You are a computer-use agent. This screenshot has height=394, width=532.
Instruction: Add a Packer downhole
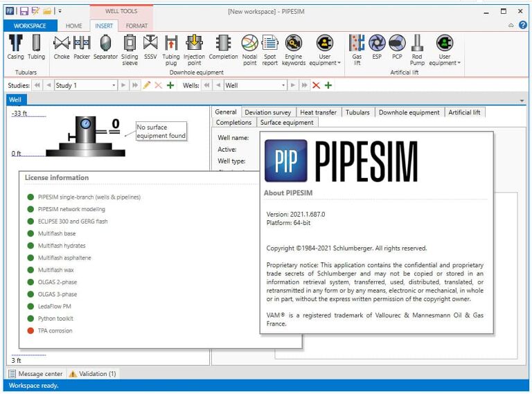point(82,47)
